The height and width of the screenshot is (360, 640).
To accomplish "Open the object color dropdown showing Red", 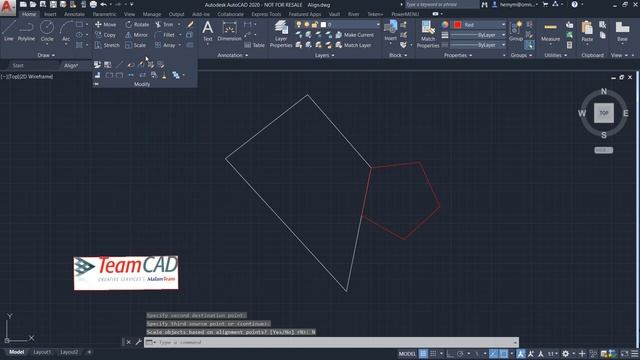I will pos(479,25).
